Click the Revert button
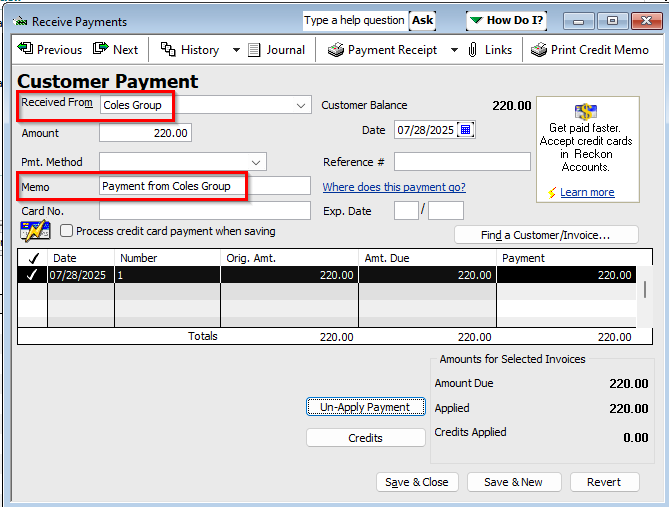The height and width of the screenshot is (507, 669). pos(604,482)
